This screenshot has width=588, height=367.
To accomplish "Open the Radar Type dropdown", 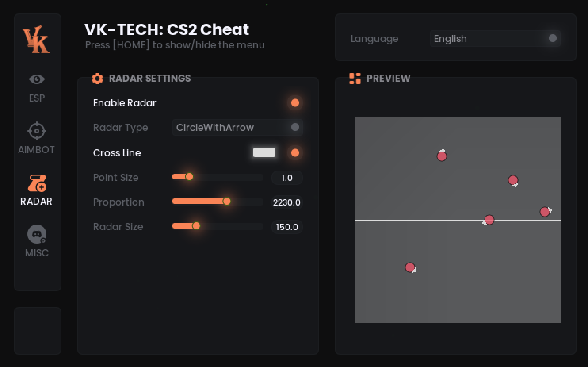I will click(x=237, y=127).
